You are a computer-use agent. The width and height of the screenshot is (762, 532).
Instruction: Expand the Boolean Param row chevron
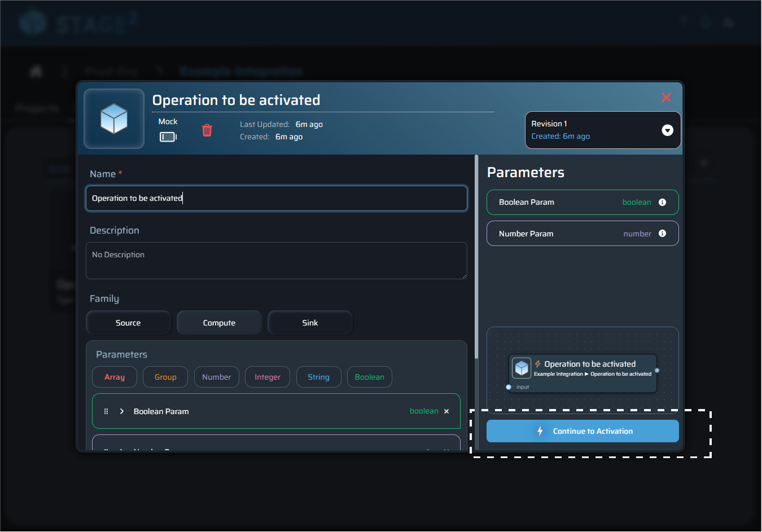122,411
